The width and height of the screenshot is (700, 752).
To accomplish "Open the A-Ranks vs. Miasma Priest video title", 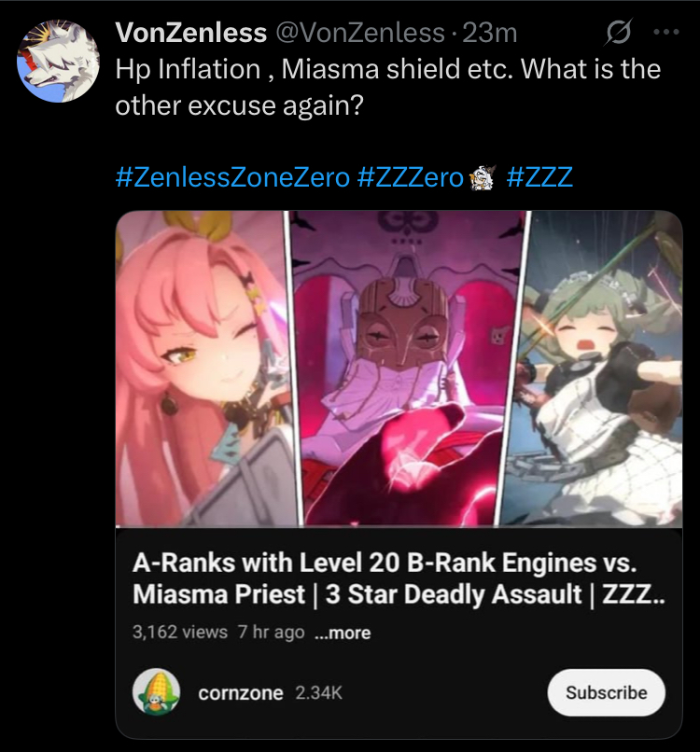I will click(x=399, y=578).
